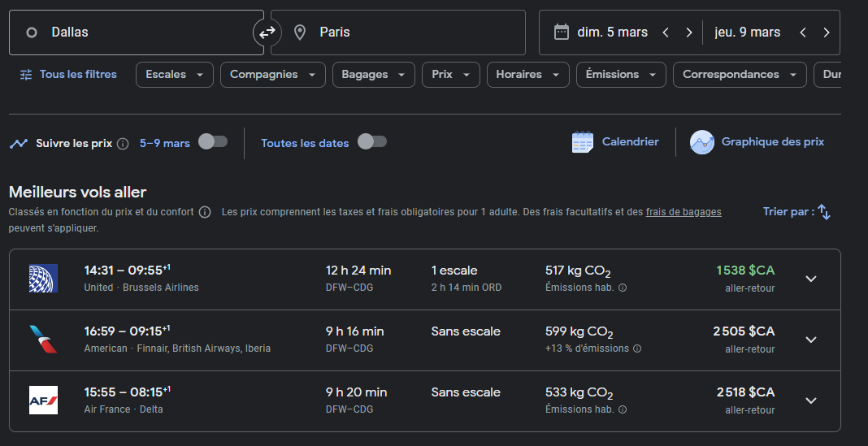Click the 9 h 20 min duration
This screenshot has height=446, width=868.
coord(357,392)
